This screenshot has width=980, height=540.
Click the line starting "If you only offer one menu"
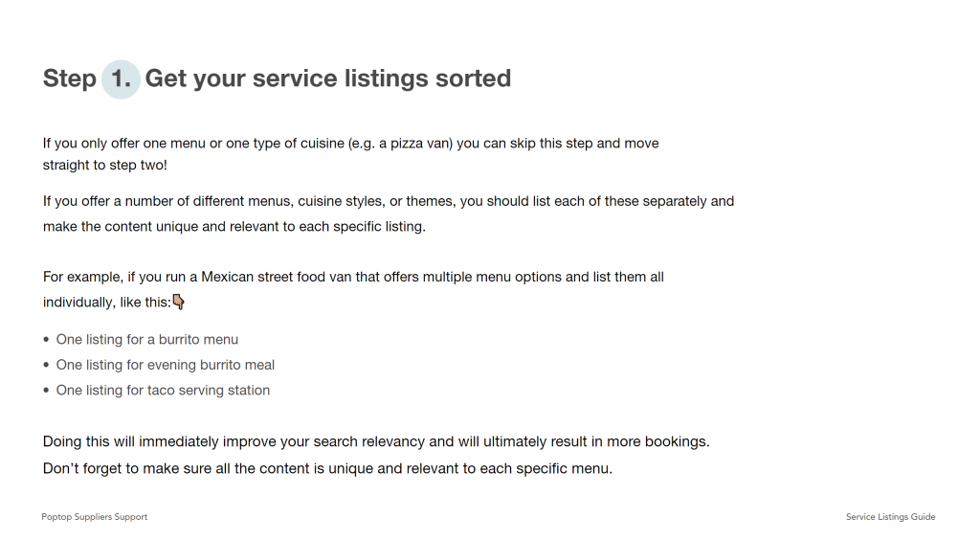click(350, 144)
